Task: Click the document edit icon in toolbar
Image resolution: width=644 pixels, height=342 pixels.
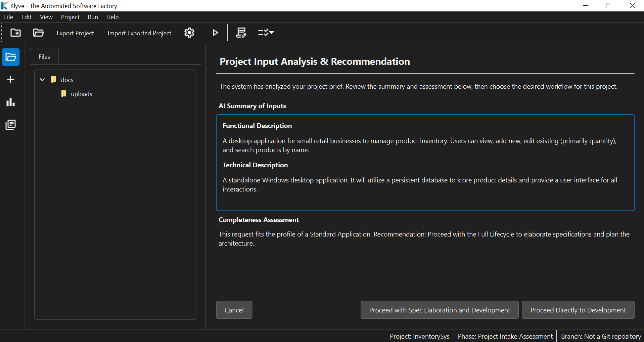Action: (x=241, y=33)
